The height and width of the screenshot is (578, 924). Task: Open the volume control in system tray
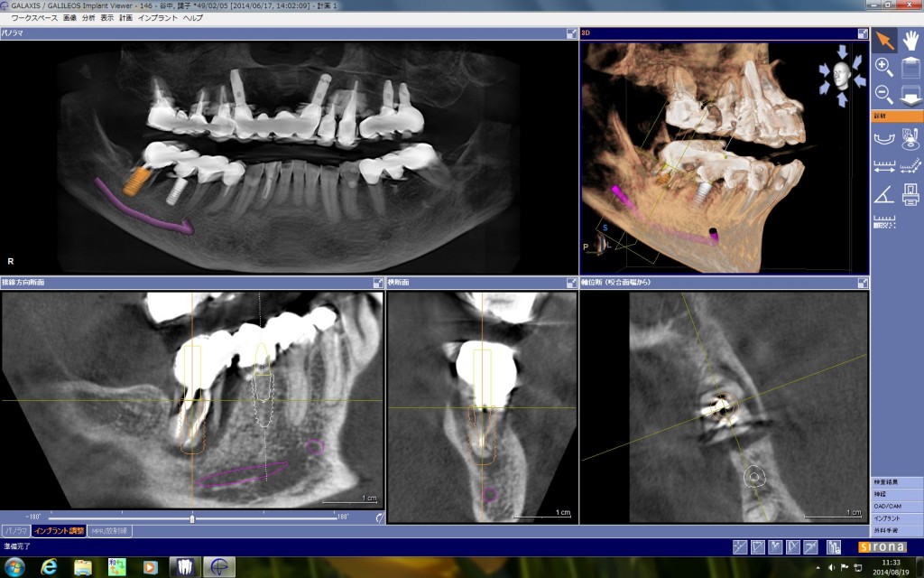click(831, 568)
